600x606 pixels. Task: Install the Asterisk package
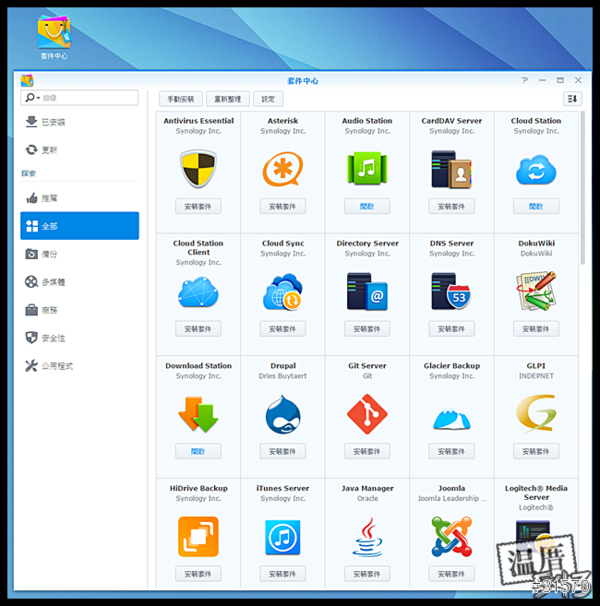(x=283, y=206)
